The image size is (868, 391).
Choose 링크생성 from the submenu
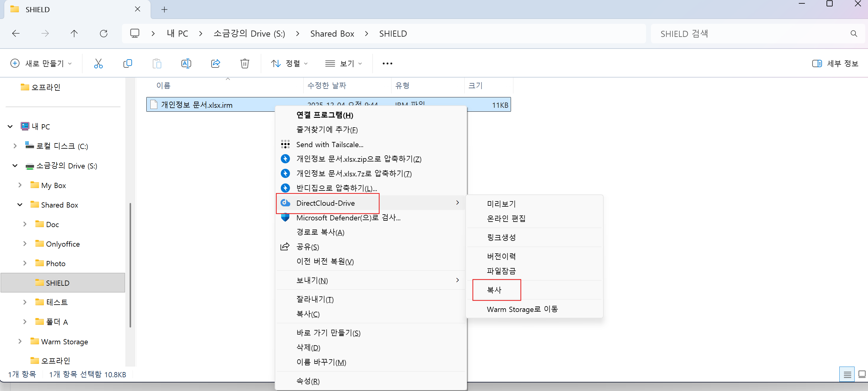pyautogui.click(x=501, y=237)
